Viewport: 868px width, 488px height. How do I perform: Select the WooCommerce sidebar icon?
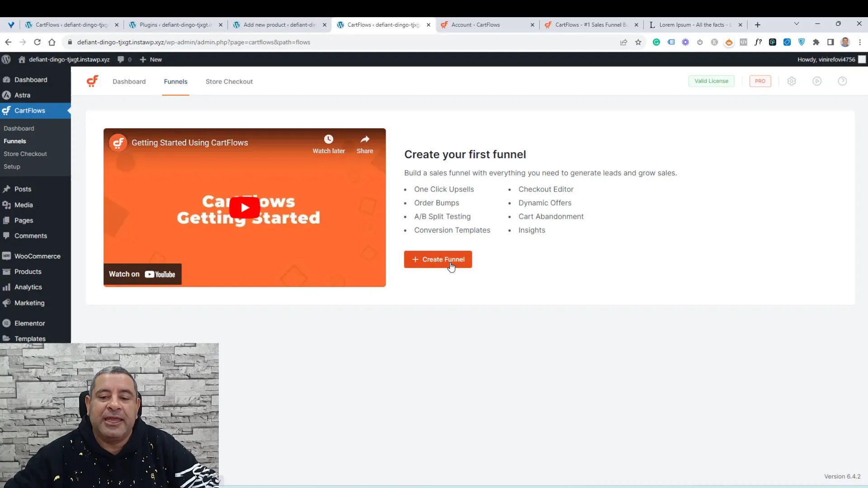pyautogui.click(x=8, y=256)
